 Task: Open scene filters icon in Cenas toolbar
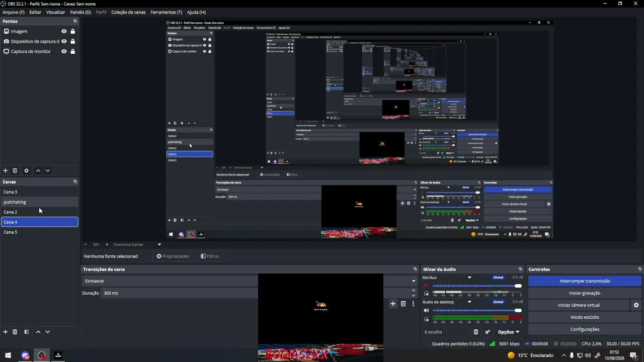[27, 332]
